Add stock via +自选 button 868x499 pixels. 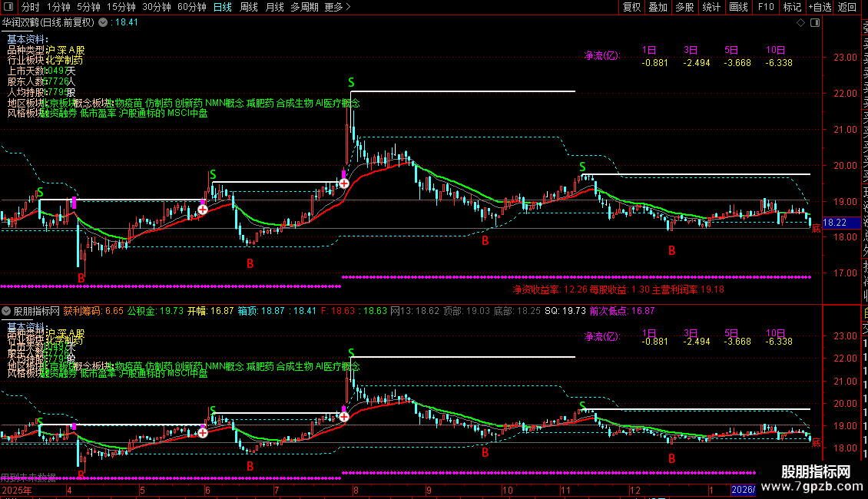820,7
